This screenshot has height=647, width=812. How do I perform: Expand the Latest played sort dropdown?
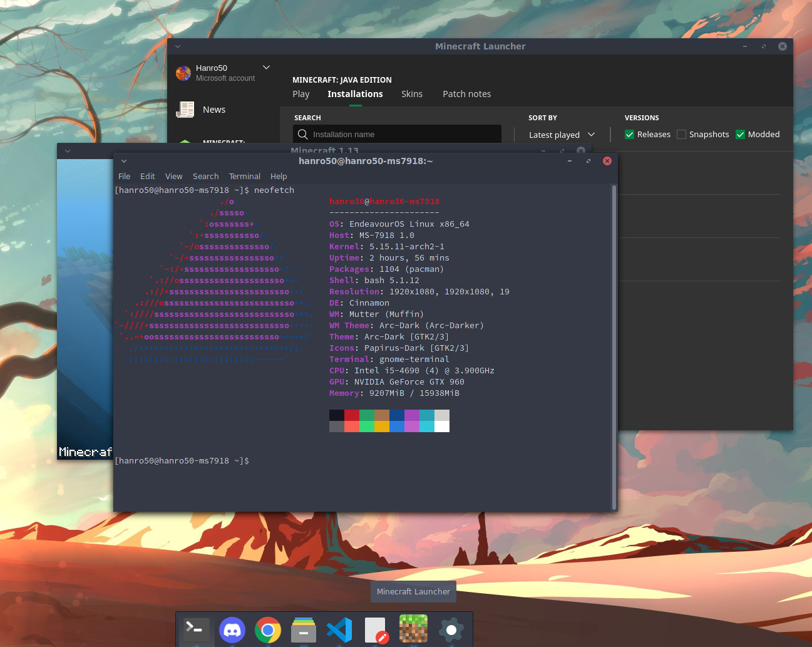[x=562, y=135]
